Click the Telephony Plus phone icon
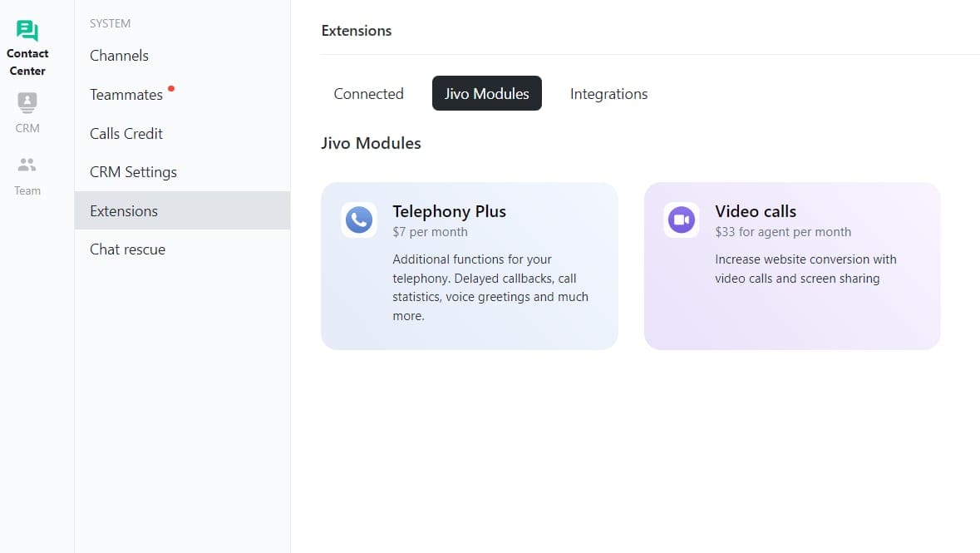This screenshot has width=980, height=553. click(x=359, y=220)
